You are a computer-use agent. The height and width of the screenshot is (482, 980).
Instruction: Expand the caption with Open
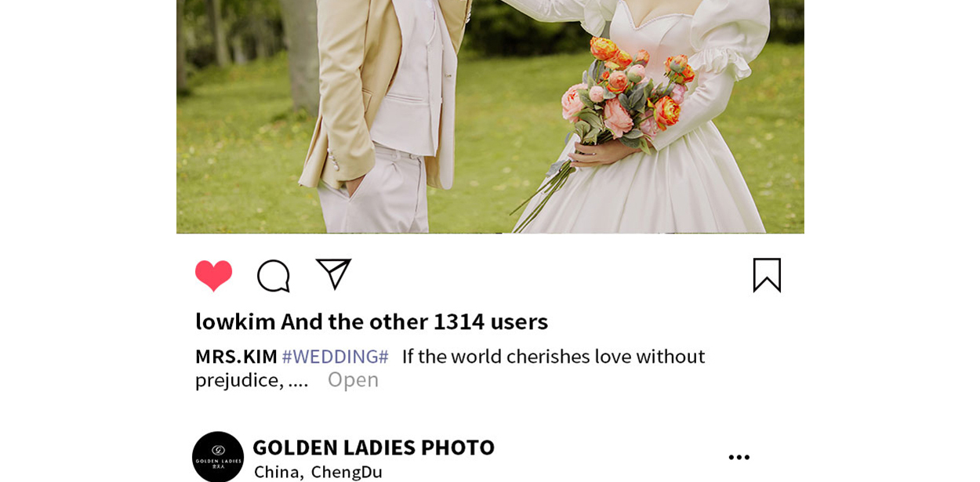pos(353,379)
